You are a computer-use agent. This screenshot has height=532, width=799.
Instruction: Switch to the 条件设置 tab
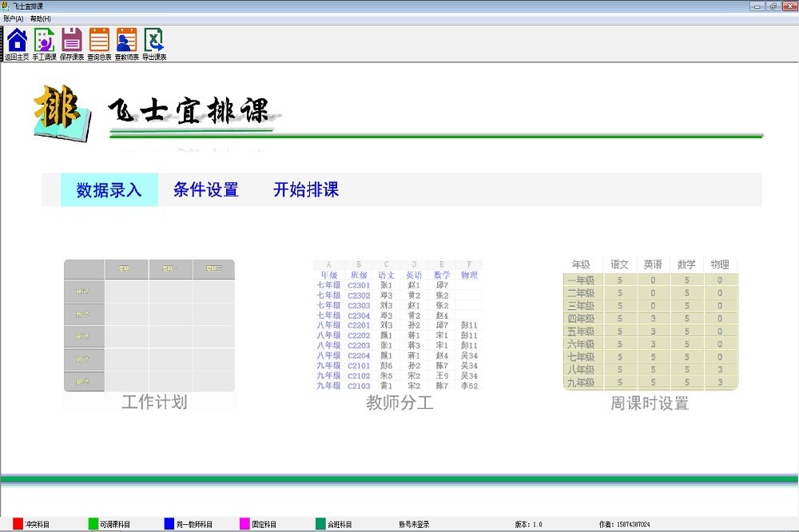point(206,190)
